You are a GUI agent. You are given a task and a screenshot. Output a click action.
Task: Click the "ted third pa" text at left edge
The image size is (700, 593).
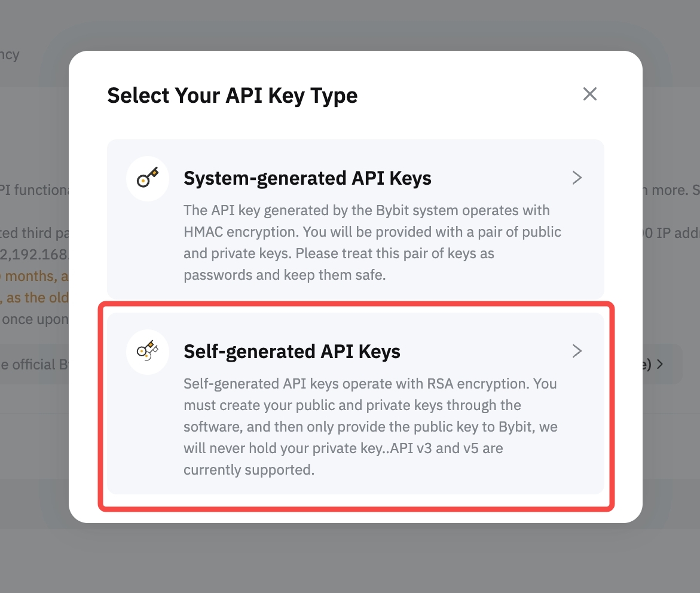pos(35,233)
